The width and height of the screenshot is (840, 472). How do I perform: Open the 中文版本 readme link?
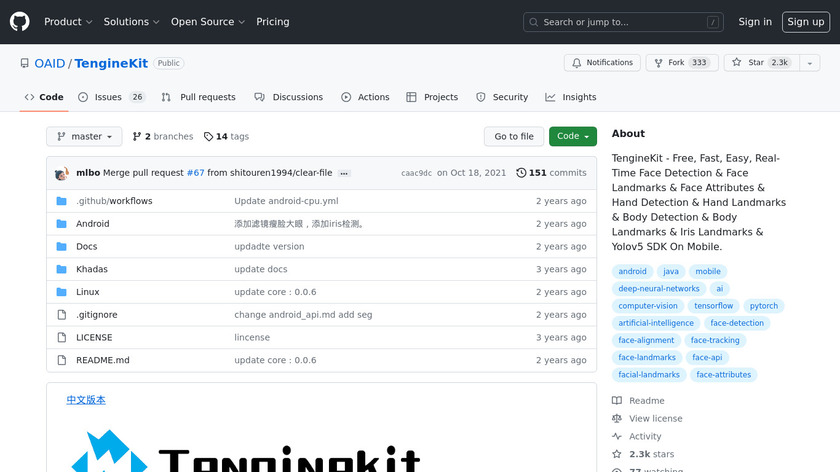coord(86,400)
